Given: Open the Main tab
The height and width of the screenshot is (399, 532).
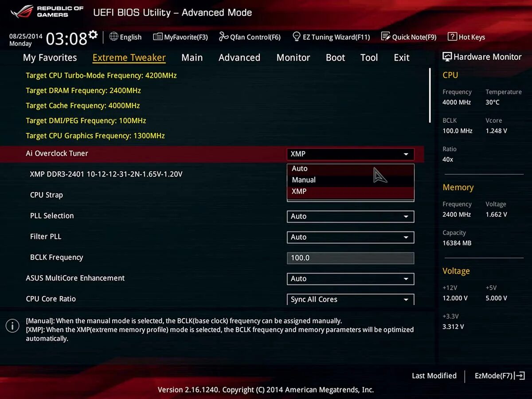Looking at the screenshot, I should click(x=192, y=58).
